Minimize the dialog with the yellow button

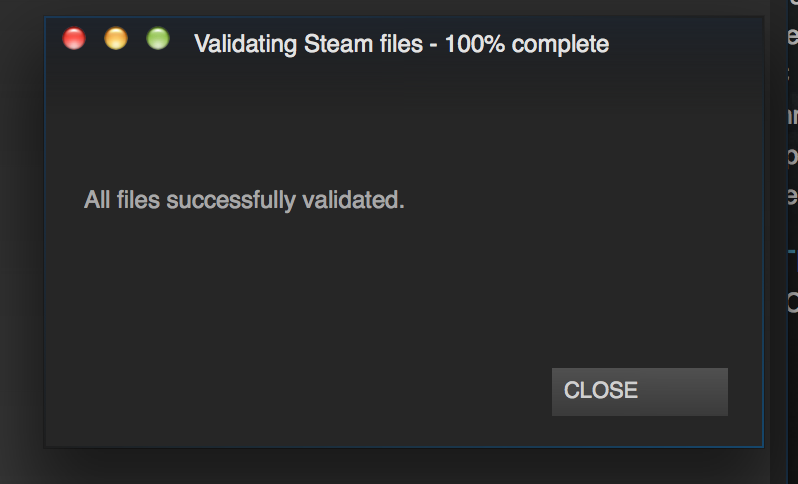(x=116, y=40)
